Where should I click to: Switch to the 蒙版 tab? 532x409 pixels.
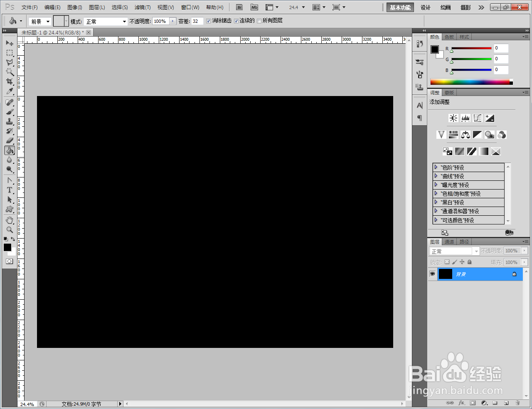[x=449, y=93]
